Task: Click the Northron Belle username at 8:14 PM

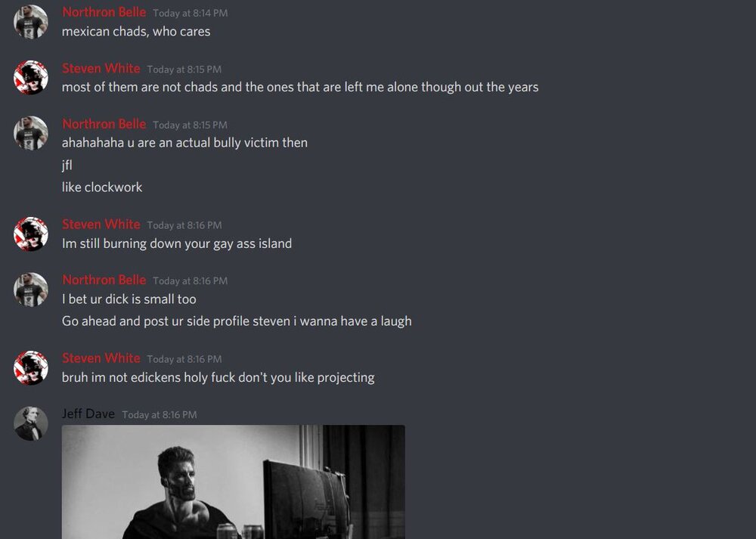Action: 104,12
